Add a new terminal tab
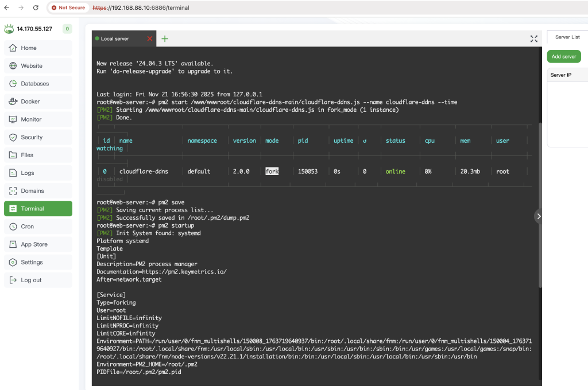The width and height of the screenshot is (588, 390). click(x=165, y=39)
